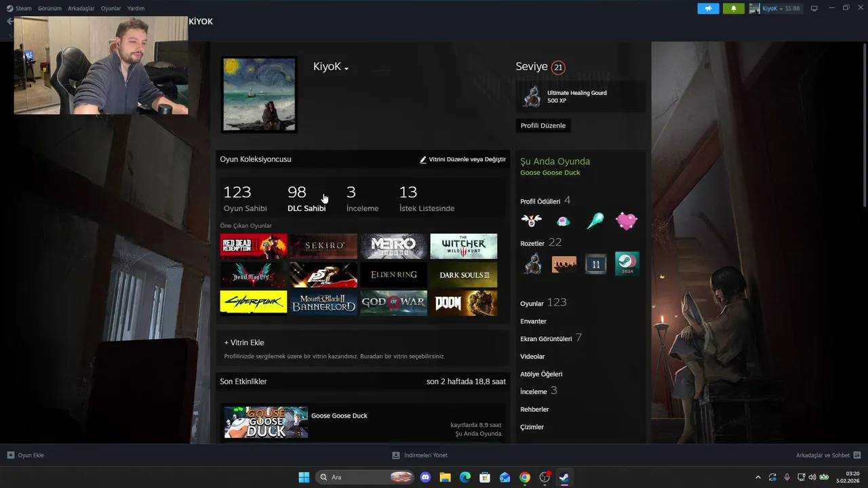
Task: Click the 100+ game collector badge icon
Action: 564,264
